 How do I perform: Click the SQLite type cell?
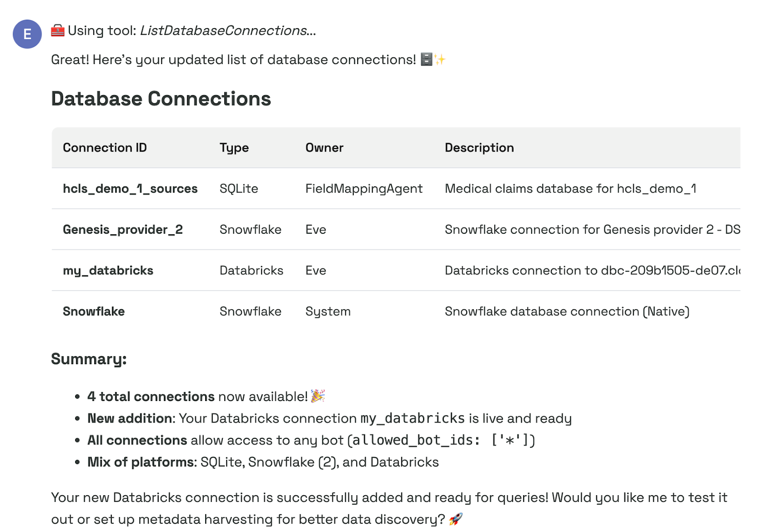[239, 189]
